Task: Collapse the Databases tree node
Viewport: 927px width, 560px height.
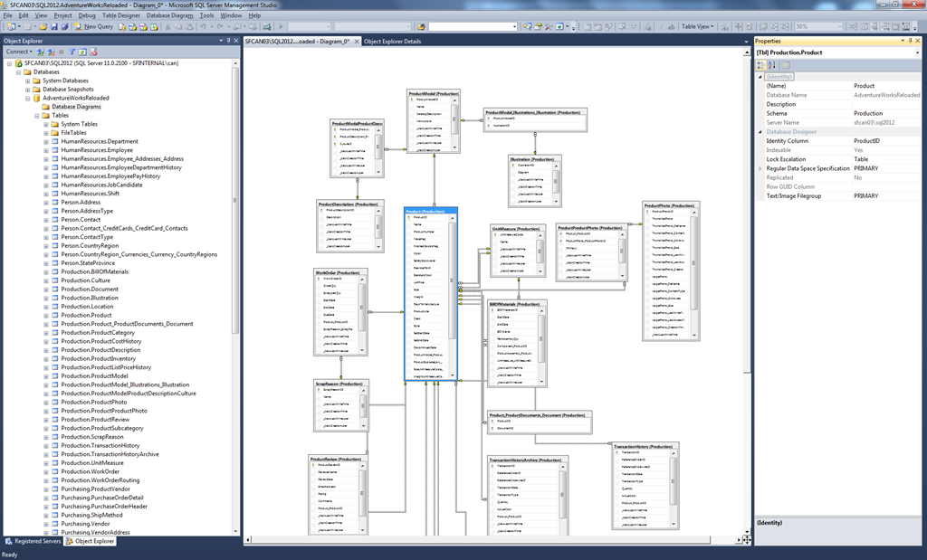Action: [18, 72]
